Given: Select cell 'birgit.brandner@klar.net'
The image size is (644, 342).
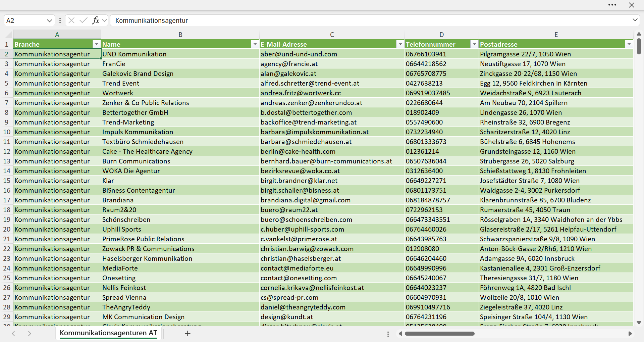Looking at the screenshot, I should pyautogui.click(x=332, y=181).
